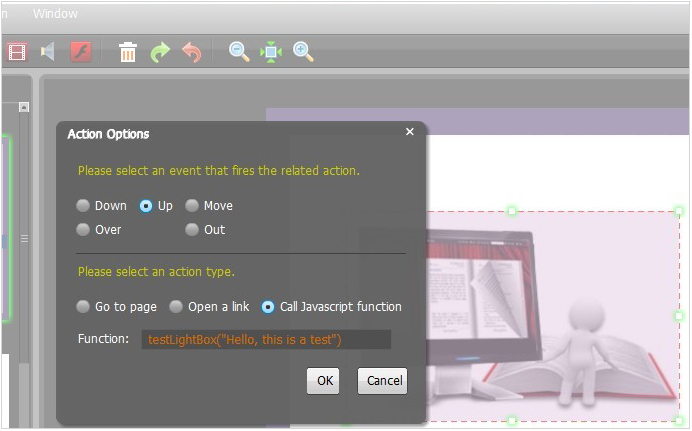Click the trash can delete icon
This screenshot has width=692, height=431.
[x=128, y=52]
